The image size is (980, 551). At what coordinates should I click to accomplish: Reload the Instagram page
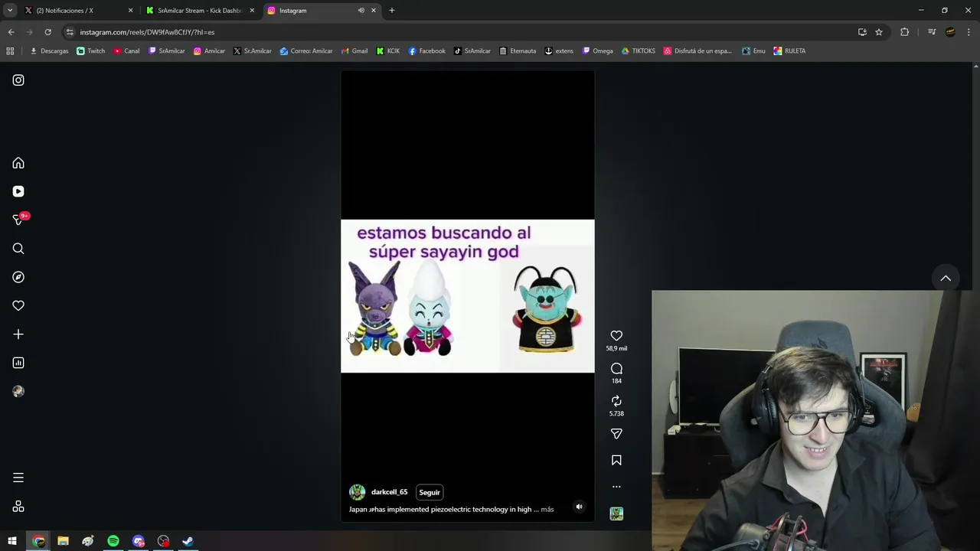coord(47,32)
